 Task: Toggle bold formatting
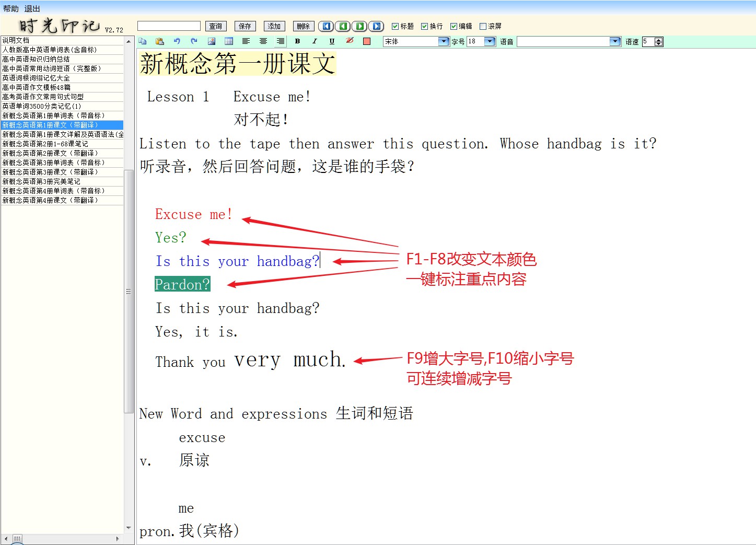(x=297, y=41)
